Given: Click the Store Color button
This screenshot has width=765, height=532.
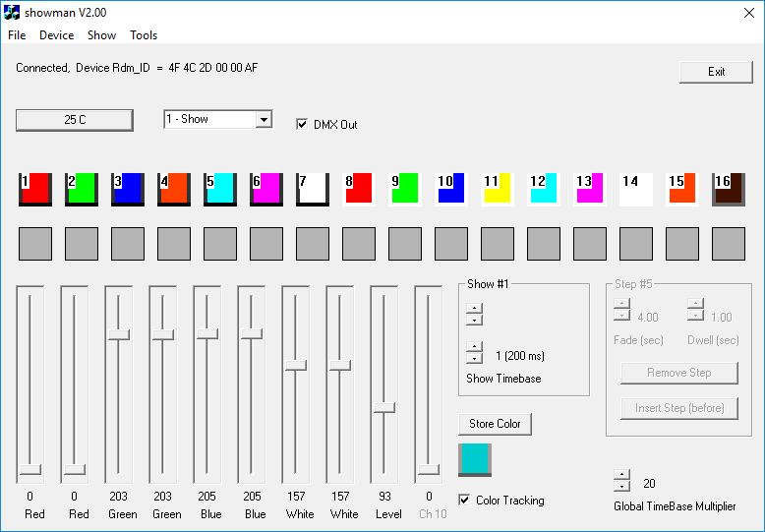Looking at the screenshot, I should click(x=495, y=424).
